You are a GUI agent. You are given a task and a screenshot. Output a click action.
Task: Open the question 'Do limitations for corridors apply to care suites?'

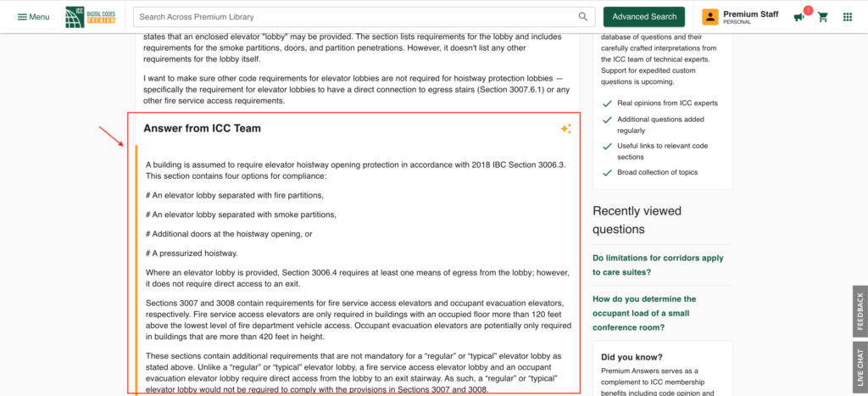click(x=658, y=265)
